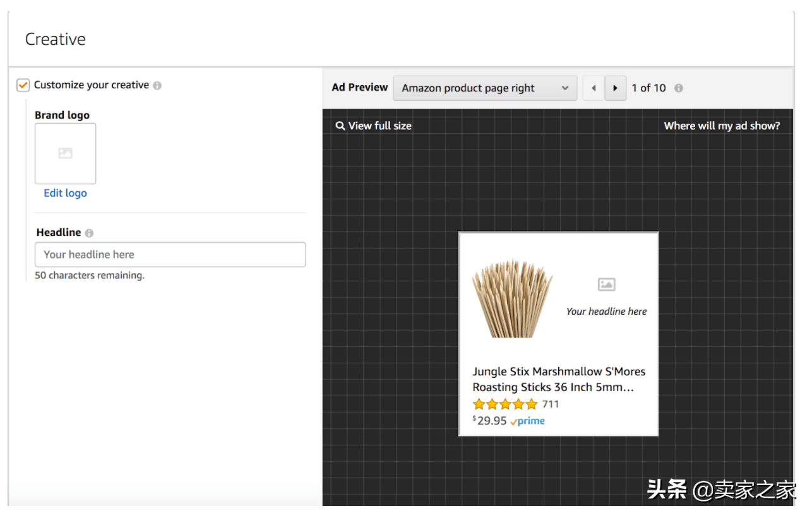
Task: Open the Where will my ad show link
Action: point(722,126)
